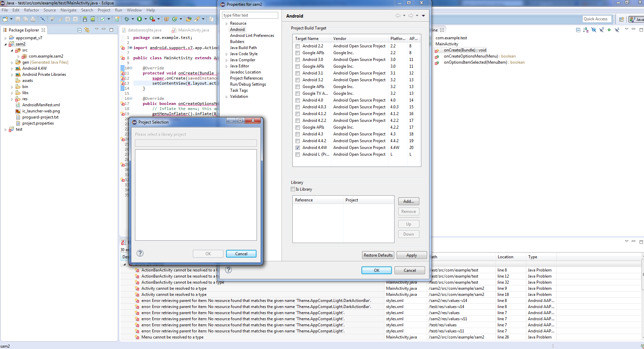The image size is (644, 349).
Task: Click Sort alphabetically icon in Outline
Action: coord(586,30)
